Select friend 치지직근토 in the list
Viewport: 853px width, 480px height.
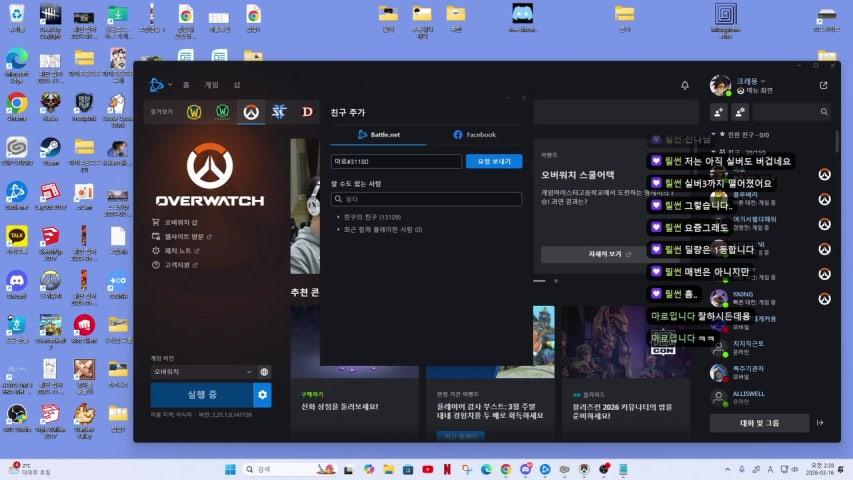pyautogui.click(x=771, y=347)
